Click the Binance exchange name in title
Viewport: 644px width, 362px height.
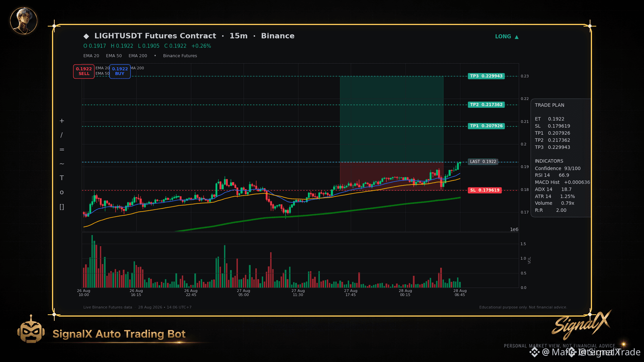[x=278, y=36]
